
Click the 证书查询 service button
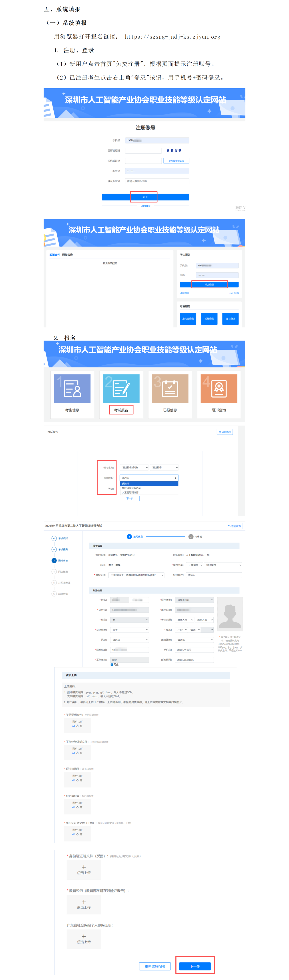tap(230, 319)
